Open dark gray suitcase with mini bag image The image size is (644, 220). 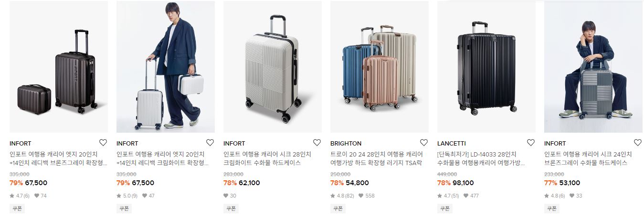click(x=59, y=67)
